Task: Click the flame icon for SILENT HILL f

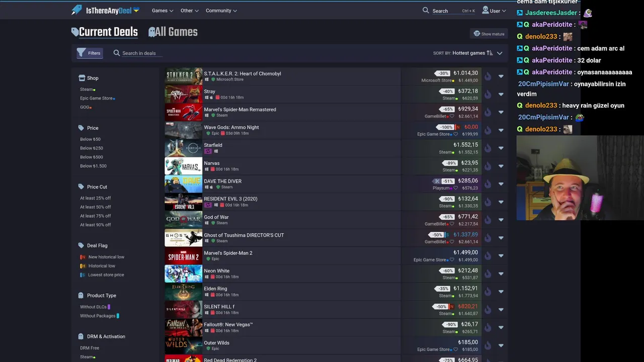Action: coord(488,310)
